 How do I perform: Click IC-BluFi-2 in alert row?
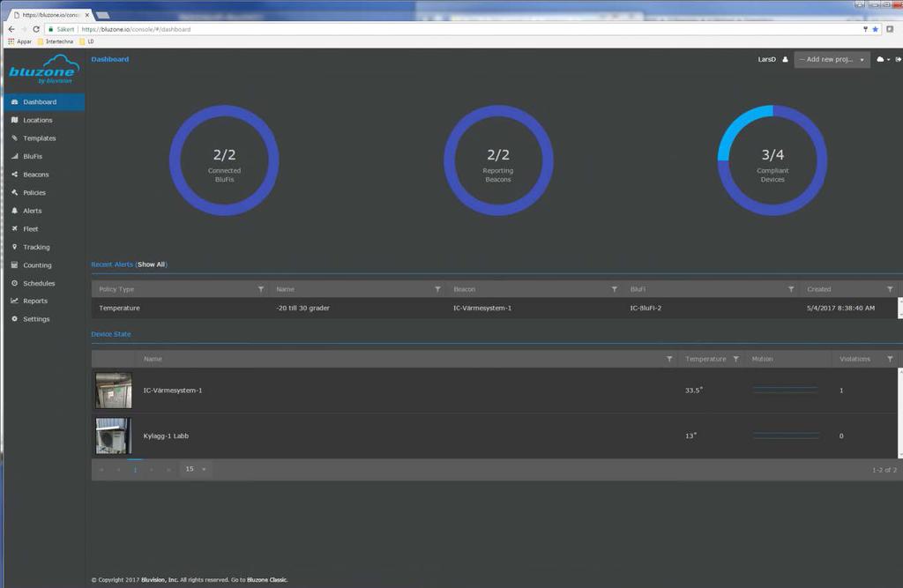646,309
